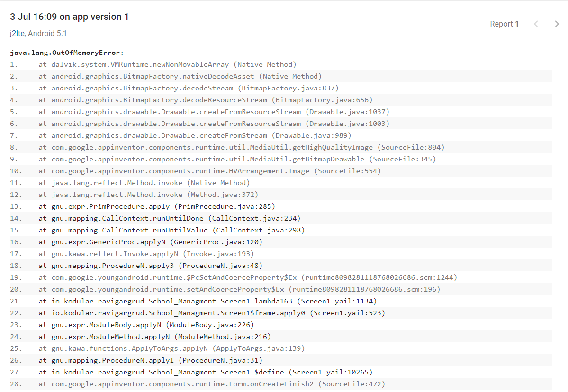Click the java.lang.OutOfMemoryError exception title

pos(66,53)
